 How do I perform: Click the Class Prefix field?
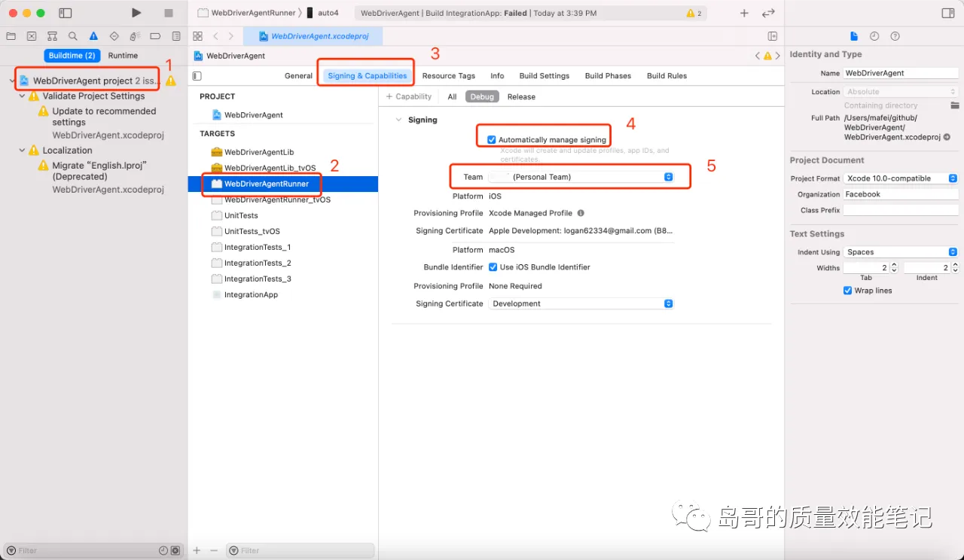[900, 210]
